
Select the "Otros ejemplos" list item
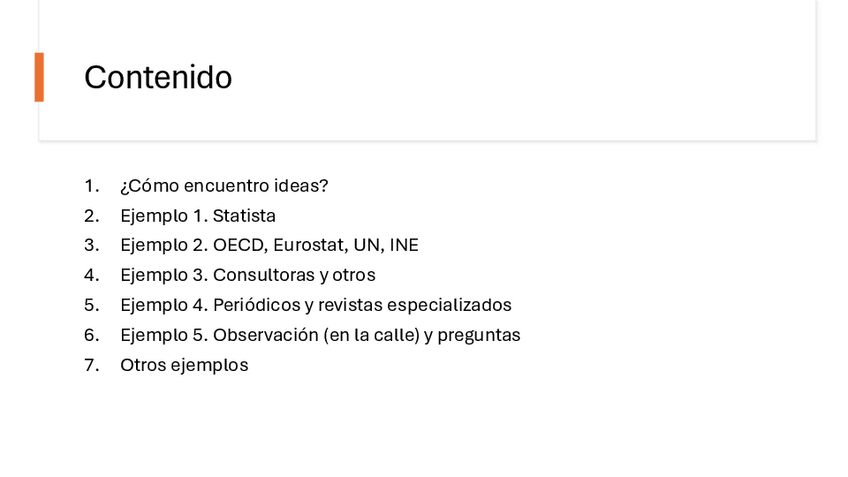tap(184, 365)
